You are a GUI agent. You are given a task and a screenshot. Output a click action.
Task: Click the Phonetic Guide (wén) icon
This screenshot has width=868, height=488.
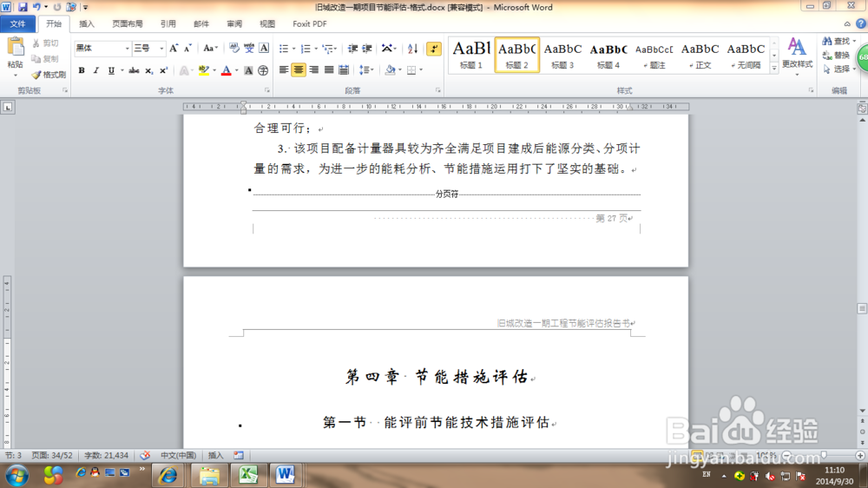249,49
